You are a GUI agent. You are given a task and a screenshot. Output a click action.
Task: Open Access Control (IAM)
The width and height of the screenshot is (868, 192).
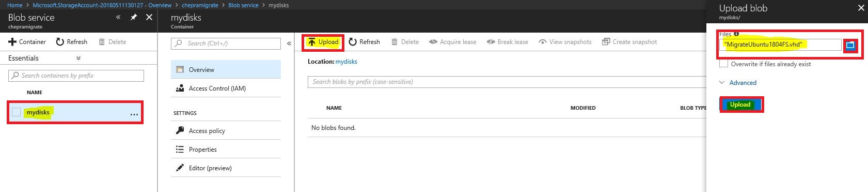tap(226, 88)
